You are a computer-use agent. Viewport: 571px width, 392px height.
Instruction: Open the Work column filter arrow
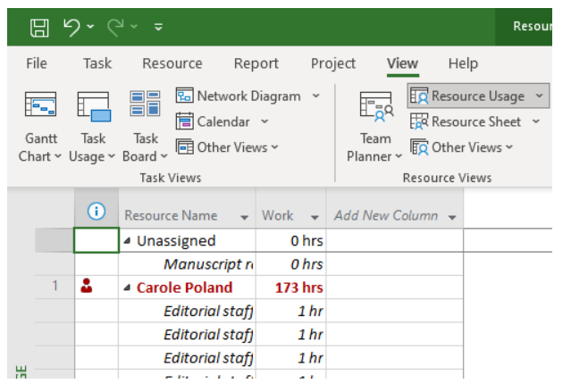coord(315,218)
